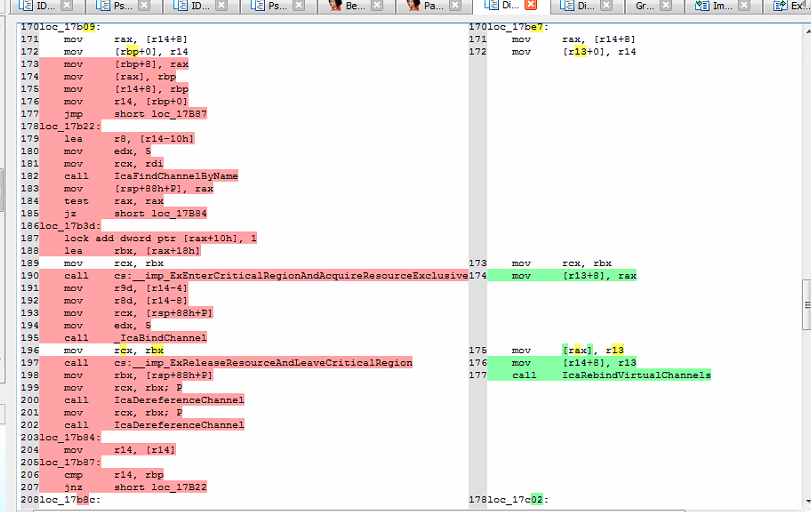Open the Ex tab
The width and height of the screenshot is (811, 512).
[x=800, y=7]
